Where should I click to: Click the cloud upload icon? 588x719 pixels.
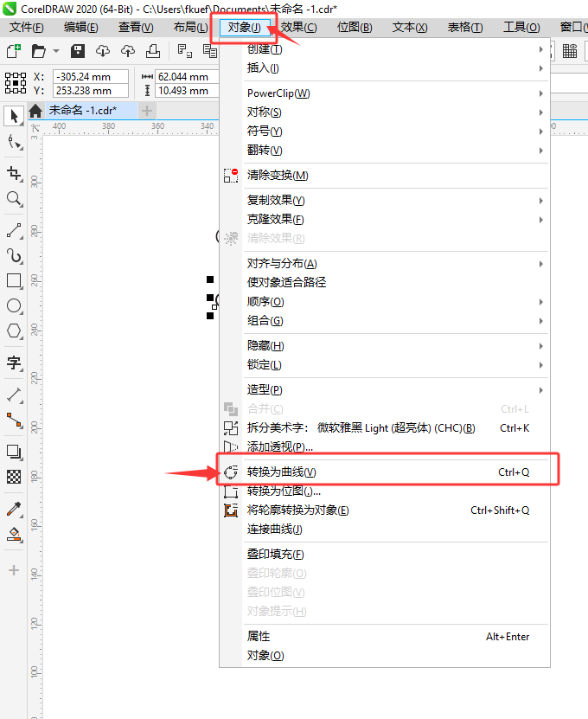(x=128, y=51)
